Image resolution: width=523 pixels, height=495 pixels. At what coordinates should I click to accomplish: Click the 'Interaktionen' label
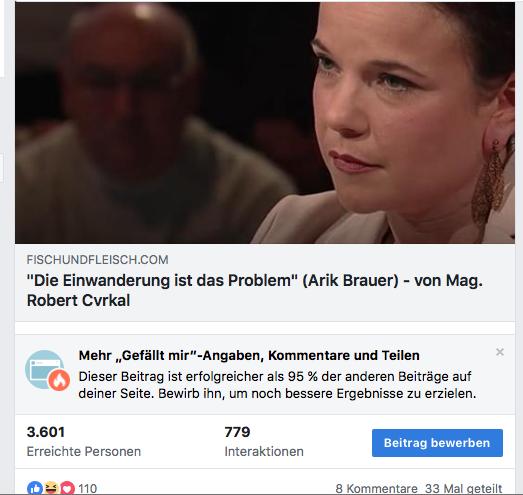coord(264,451)
